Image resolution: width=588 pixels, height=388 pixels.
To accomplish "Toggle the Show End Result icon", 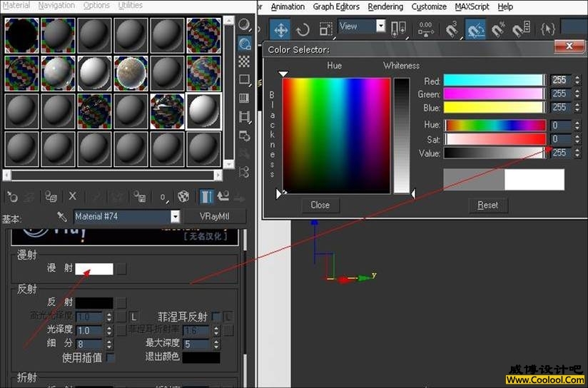I will (x=206, y=196).
